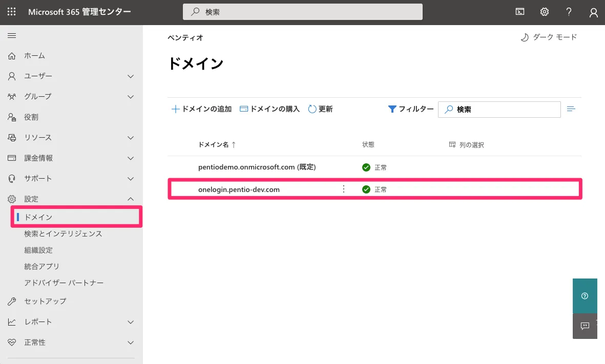Open the app launcher waffle icon
The height and width of the screenshot is (364, 605).
(11, 12)
